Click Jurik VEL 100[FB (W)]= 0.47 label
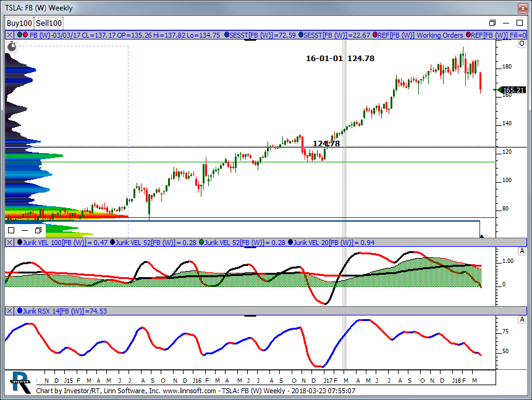 65,243
